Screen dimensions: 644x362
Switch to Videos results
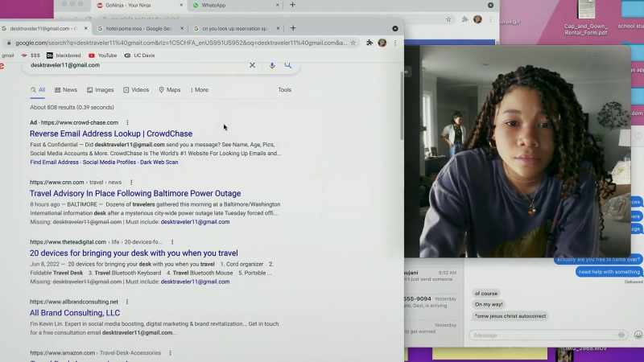click(136, 90)
